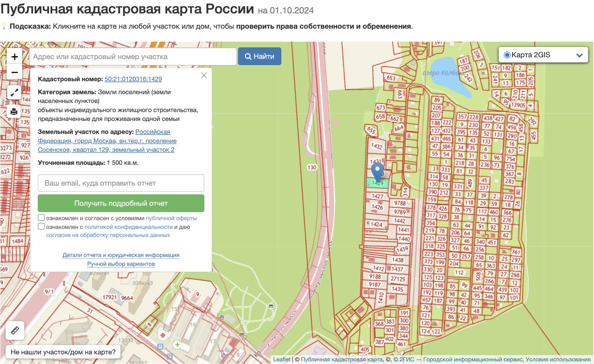Click Не нашли участок/дом на карте button
The height and width of the screenshot is (364, 594).
(63, 352)
